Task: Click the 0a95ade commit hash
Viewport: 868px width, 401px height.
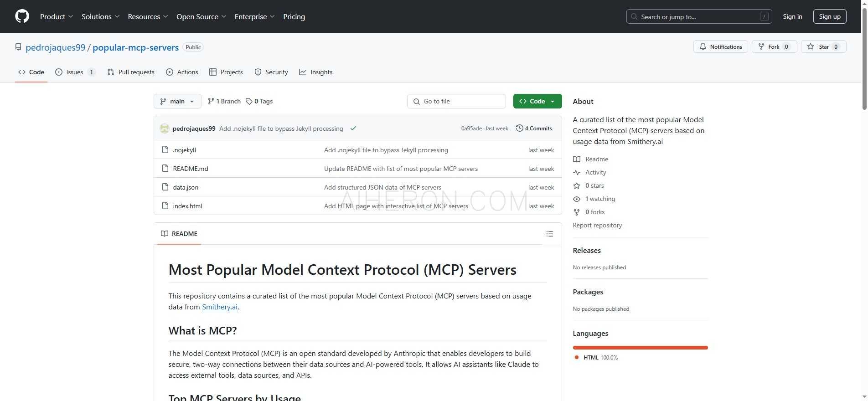Action: 471,129
